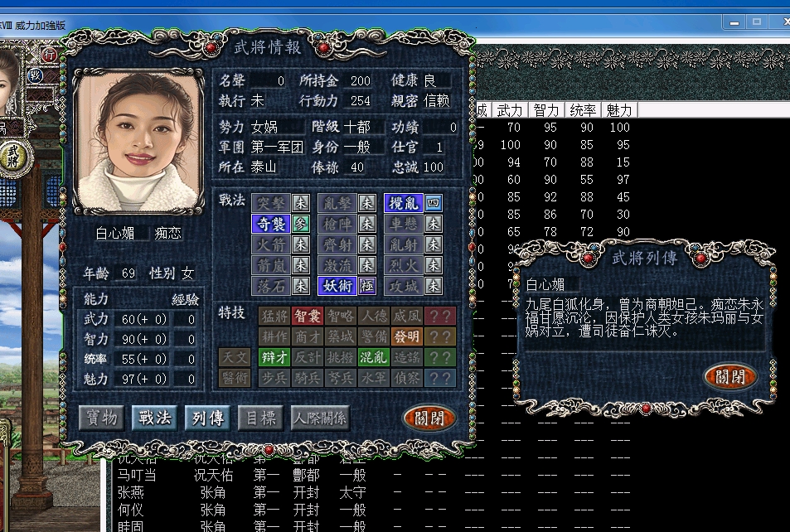Click the 亂擊 tactic
This screenshot has height=532, width=790.
(337, 204)
